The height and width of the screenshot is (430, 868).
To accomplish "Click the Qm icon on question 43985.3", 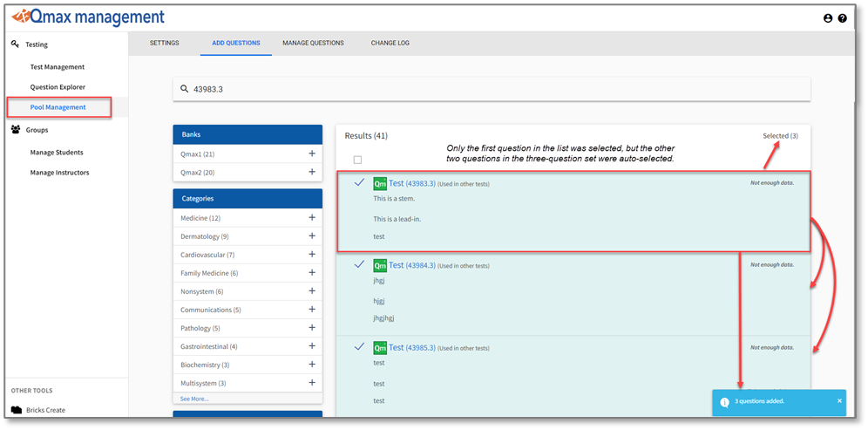I will (380, 347).
